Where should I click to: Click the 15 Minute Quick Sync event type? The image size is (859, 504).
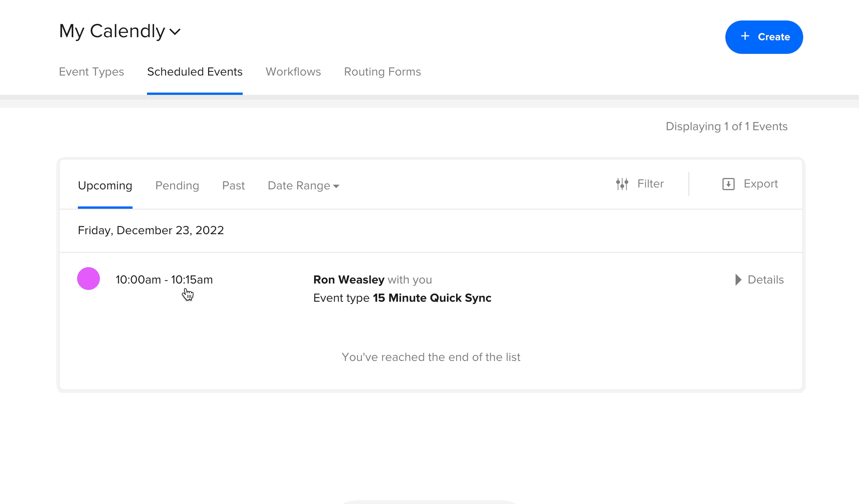click(432, 298)
